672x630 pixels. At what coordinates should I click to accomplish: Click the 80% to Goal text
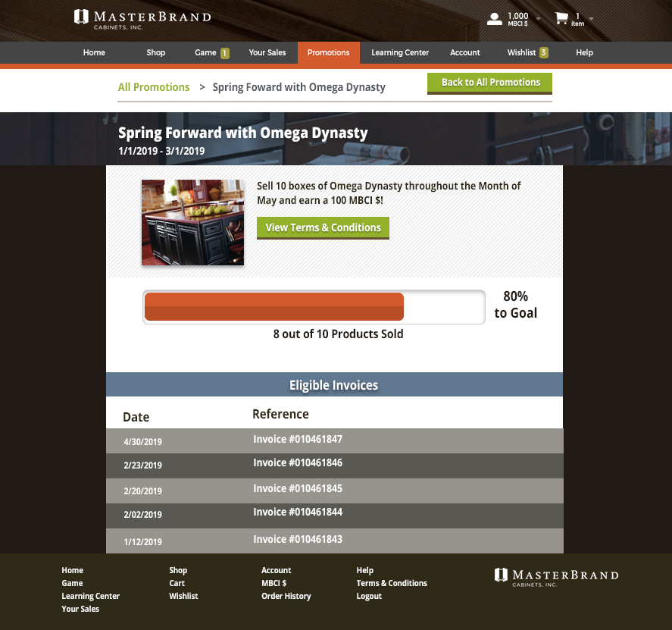516,305
